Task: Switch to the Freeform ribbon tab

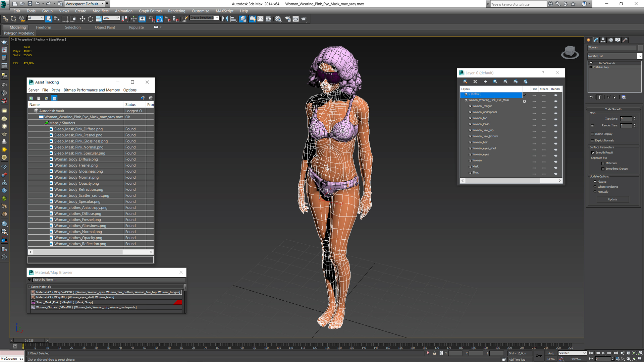Action: pyautogui.click(x=43, y=27)
